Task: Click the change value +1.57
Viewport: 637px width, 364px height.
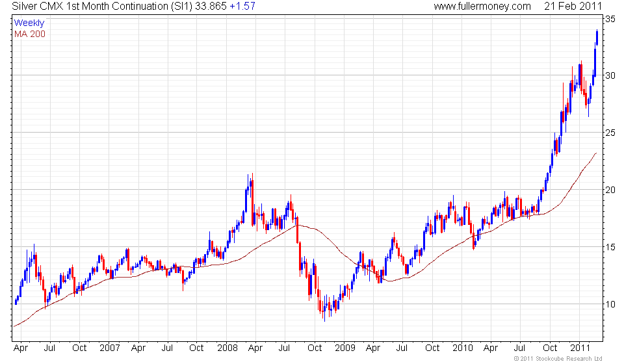Action: [242, 6]
